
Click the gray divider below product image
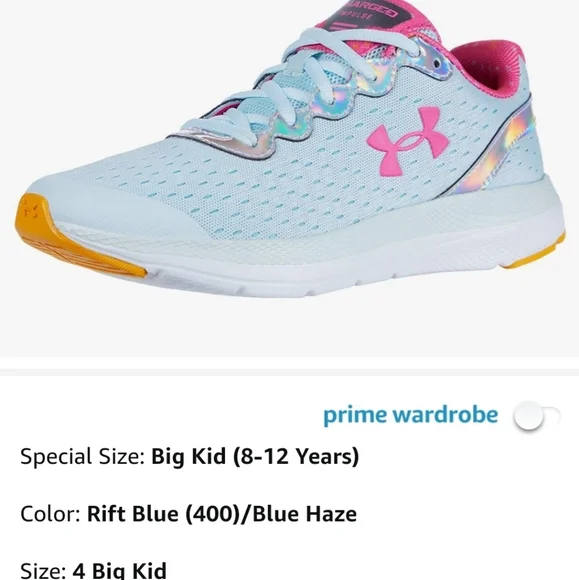(x=289, y=372)
